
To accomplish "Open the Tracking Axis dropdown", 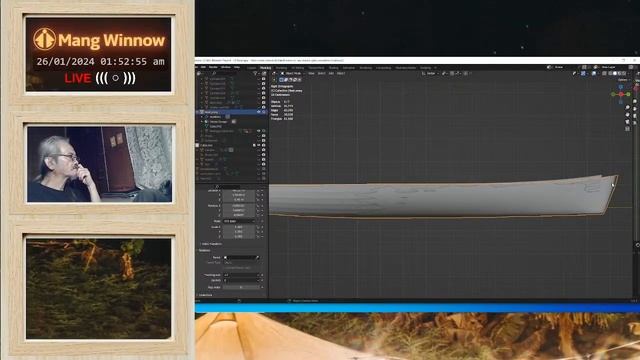I will pyautogui.click(x=241, y=275).
